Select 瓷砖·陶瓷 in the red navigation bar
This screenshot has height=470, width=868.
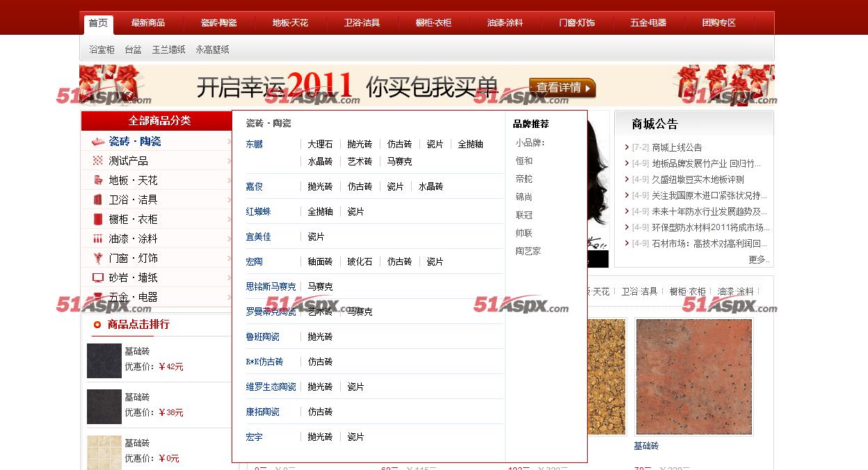[219, 23]
